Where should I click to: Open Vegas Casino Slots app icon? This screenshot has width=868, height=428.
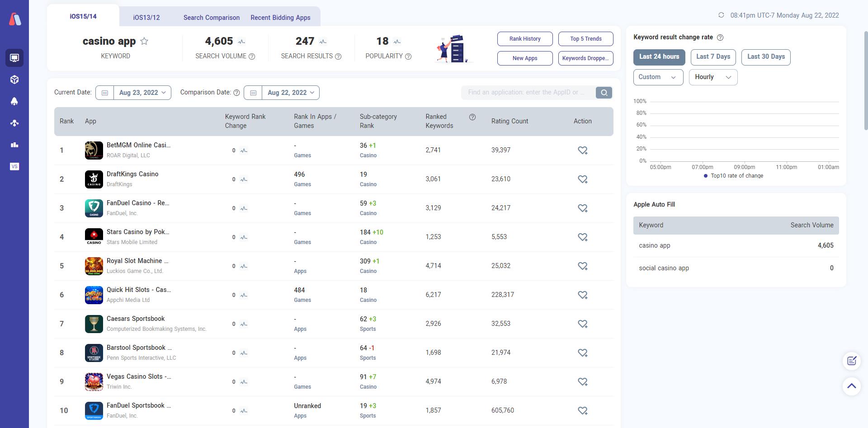click(x=94, y=382)
